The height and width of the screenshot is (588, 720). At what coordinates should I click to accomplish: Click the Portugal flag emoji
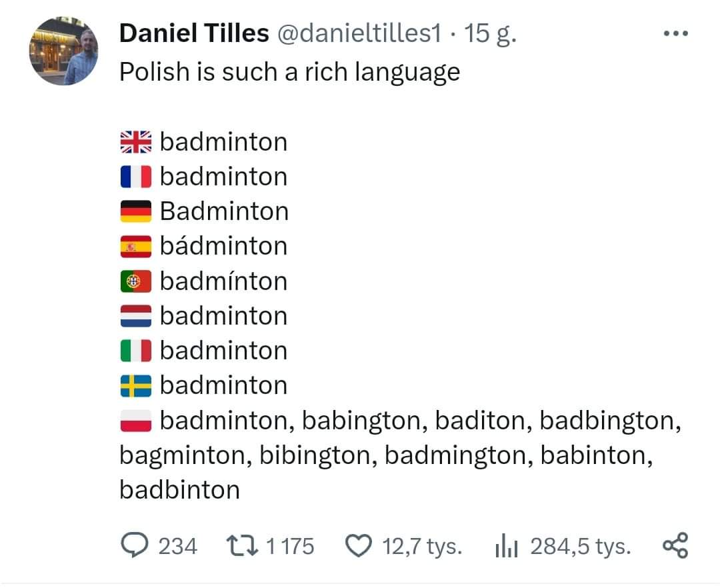tap(136, 281)
